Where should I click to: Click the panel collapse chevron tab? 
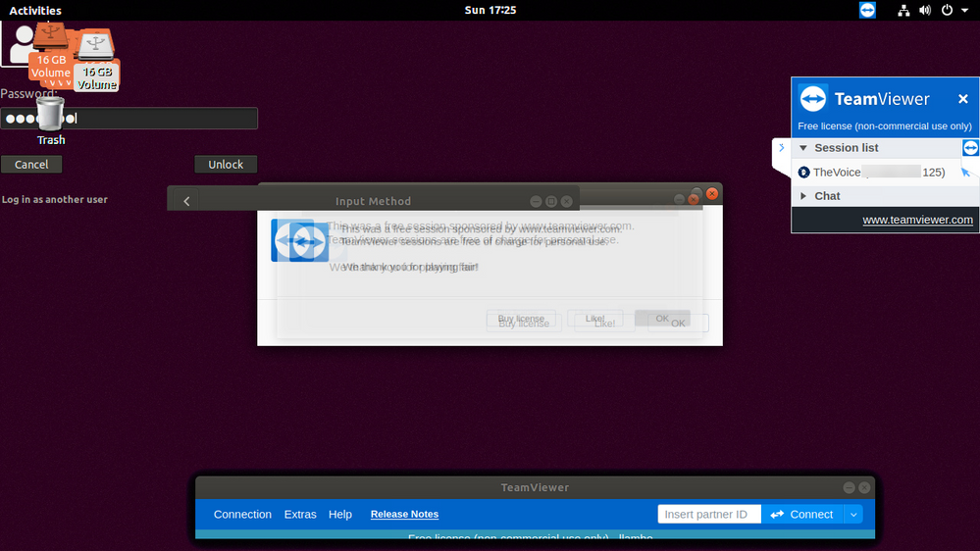781,148
